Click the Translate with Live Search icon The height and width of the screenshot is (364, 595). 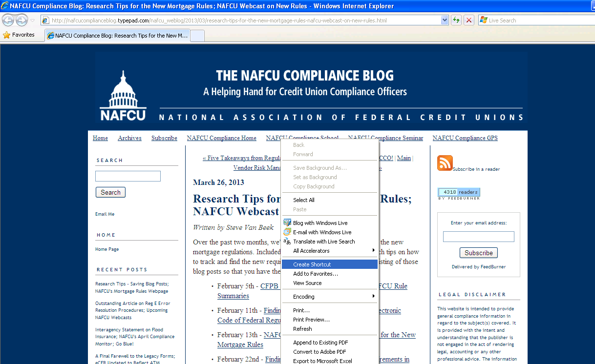tap(287, 242)
